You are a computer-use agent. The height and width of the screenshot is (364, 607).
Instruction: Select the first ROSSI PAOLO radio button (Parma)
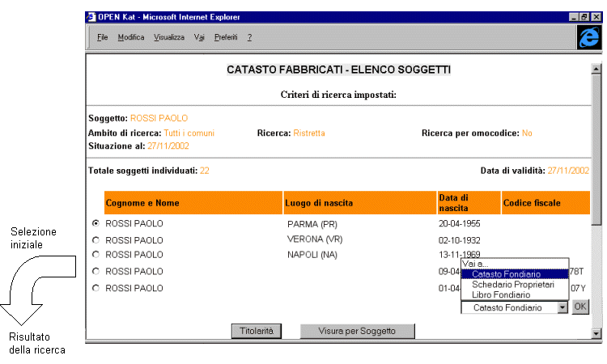[x=96, y=222]
